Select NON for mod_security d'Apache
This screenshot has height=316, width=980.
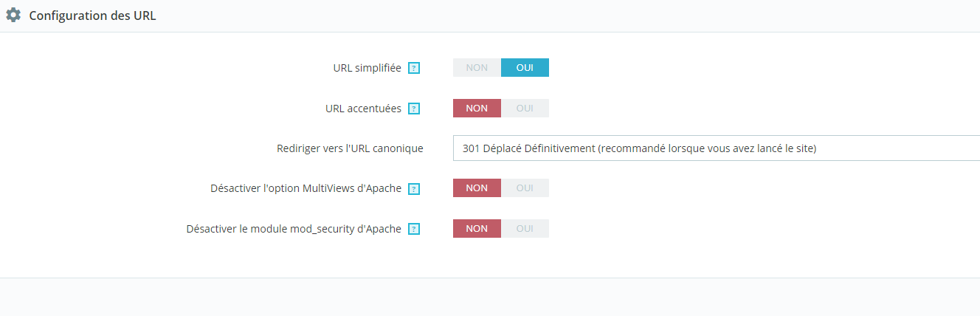pyautogui.click(x=477, y=229)
